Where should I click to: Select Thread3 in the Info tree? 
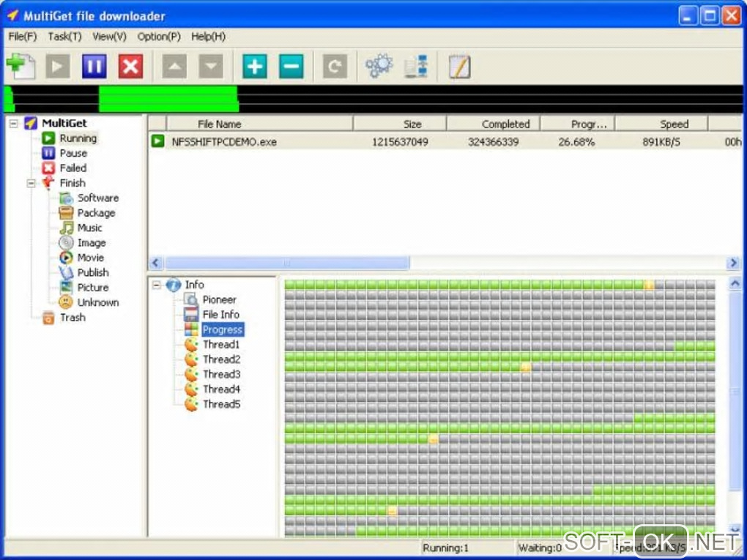coord(221,374)
